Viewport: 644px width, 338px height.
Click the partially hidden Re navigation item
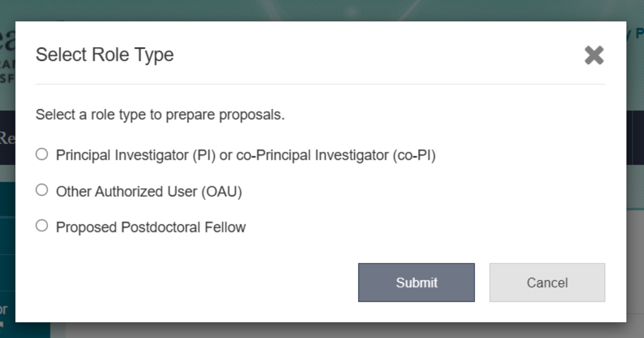(x=7, y=138)
